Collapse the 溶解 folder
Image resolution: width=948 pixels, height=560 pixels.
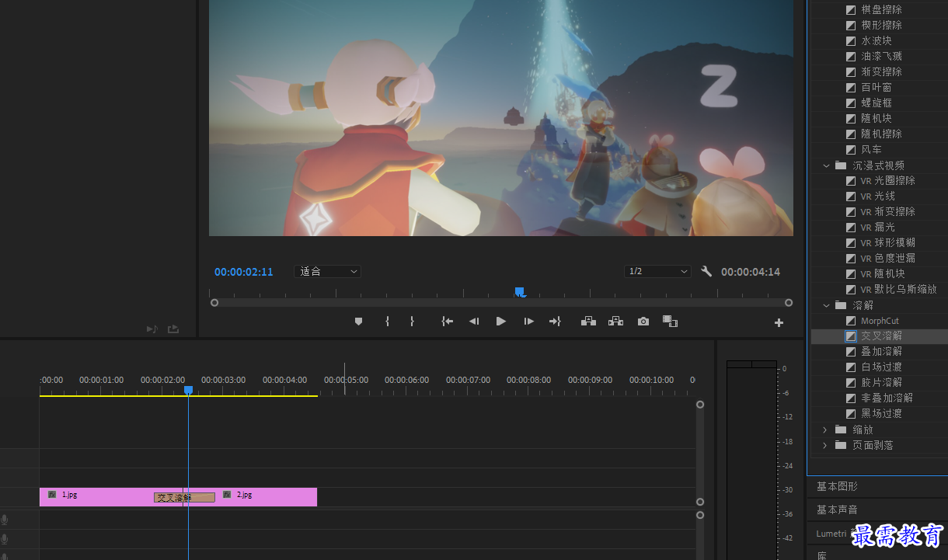pos(826,305)
